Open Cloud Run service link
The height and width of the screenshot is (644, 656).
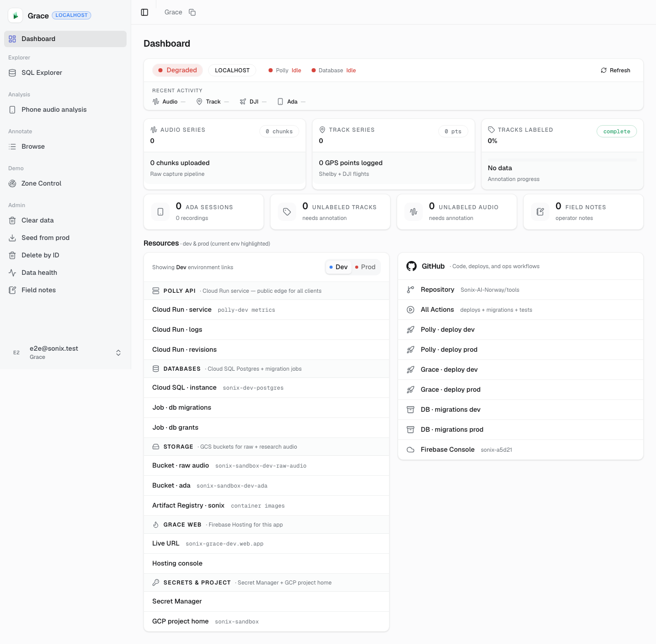click(266, 310)
